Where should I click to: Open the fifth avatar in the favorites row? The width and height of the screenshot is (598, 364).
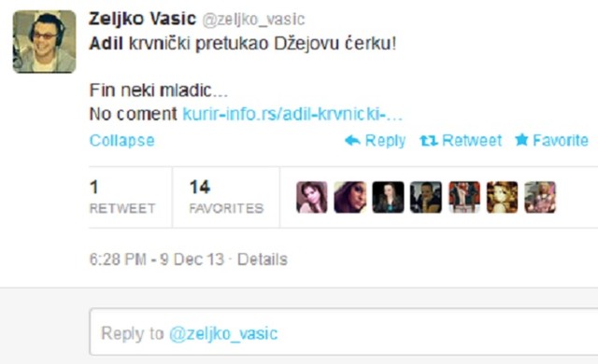(464, 197)
